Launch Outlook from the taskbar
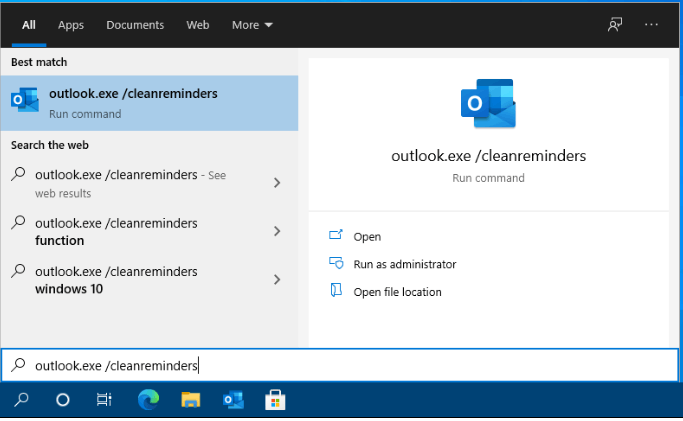 (x=233, y=400)
